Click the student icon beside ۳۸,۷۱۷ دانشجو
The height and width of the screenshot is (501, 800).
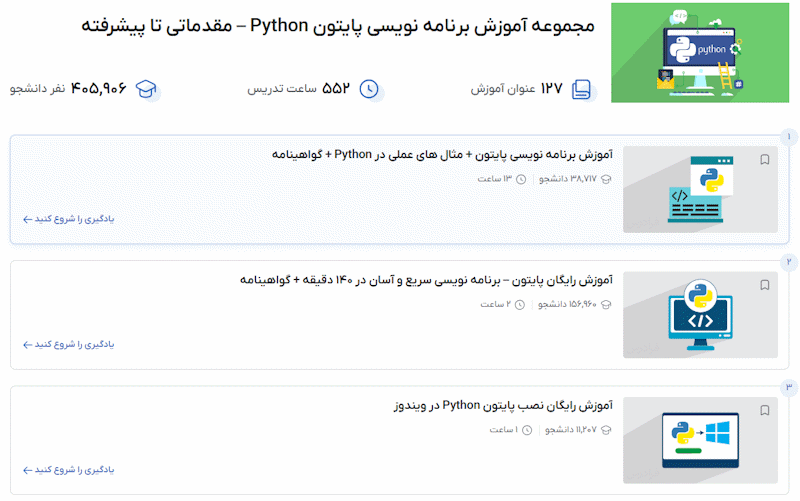(x=606, y=179)
